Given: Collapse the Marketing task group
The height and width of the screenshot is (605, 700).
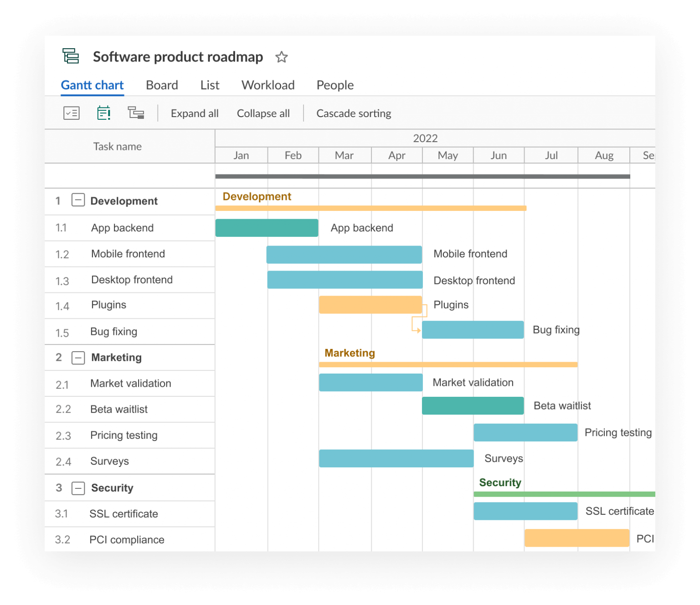Looking at the screenshot, I should 78,358.
